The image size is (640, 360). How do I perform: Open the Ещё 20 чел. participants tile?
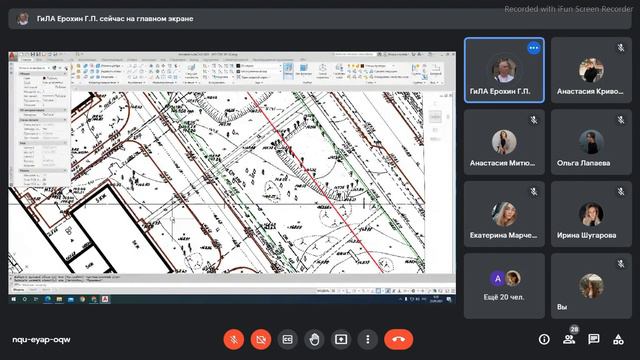click(504, 286)
